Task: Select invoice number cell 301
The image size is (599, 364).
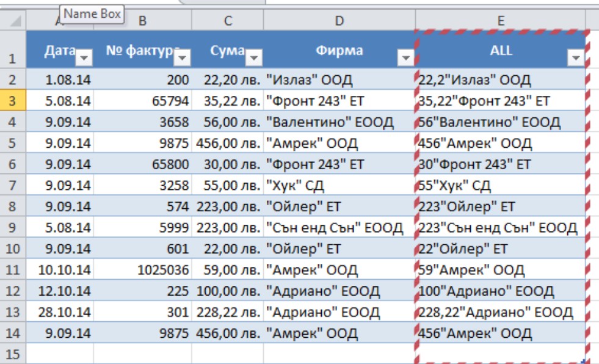Action: point(142,311)
